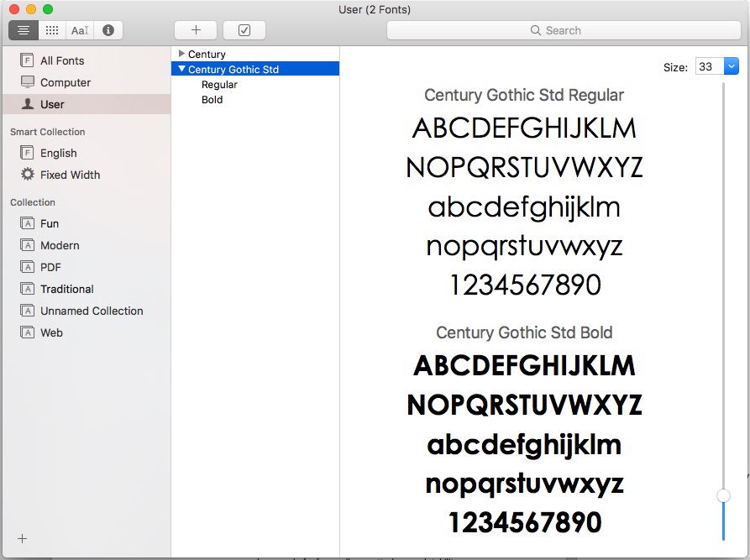Screen dimensions: 750x560
Task: Click the Smart Collection section header
Action: (x=48, y=132)
